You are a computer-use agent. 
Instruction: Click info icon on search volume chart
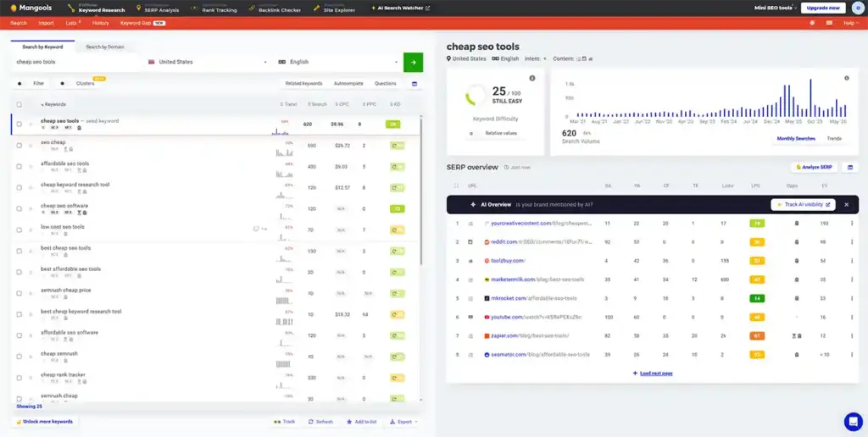pos(847,78)
